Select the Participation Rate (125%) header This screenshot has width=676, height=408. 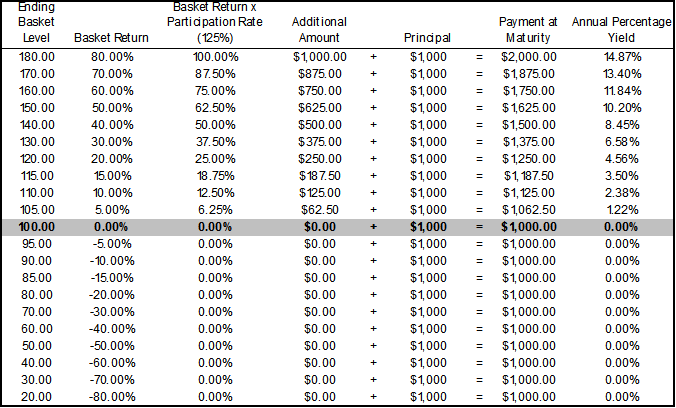[x=216, y=22]
